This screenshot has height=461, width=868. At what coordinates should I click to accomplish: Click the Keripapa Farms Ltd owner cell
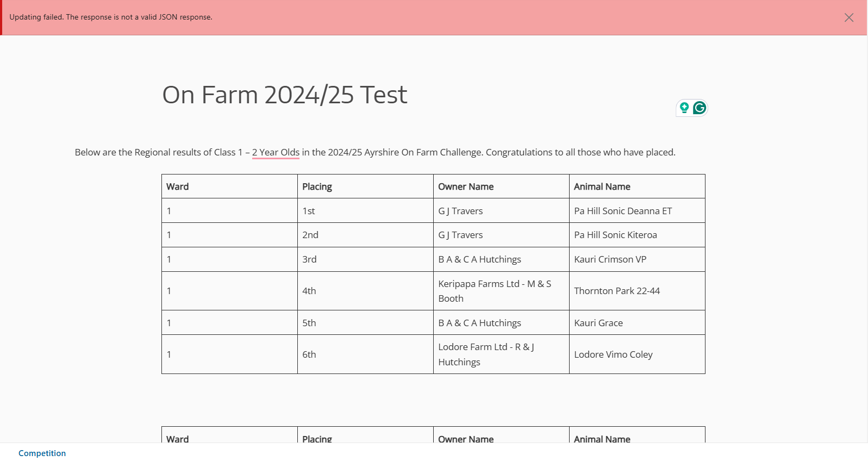click(x=501, y=291)
